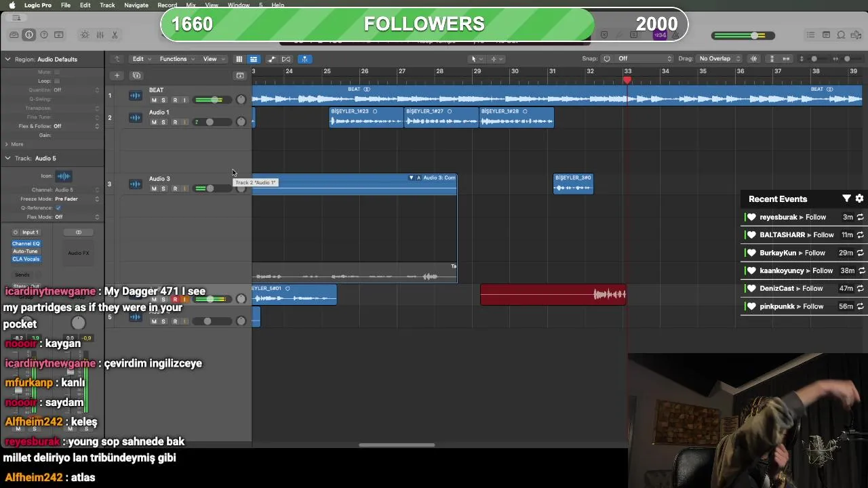Adjust the horizontal zoom slider
This screenshot has height=488, width=868.
848,59
